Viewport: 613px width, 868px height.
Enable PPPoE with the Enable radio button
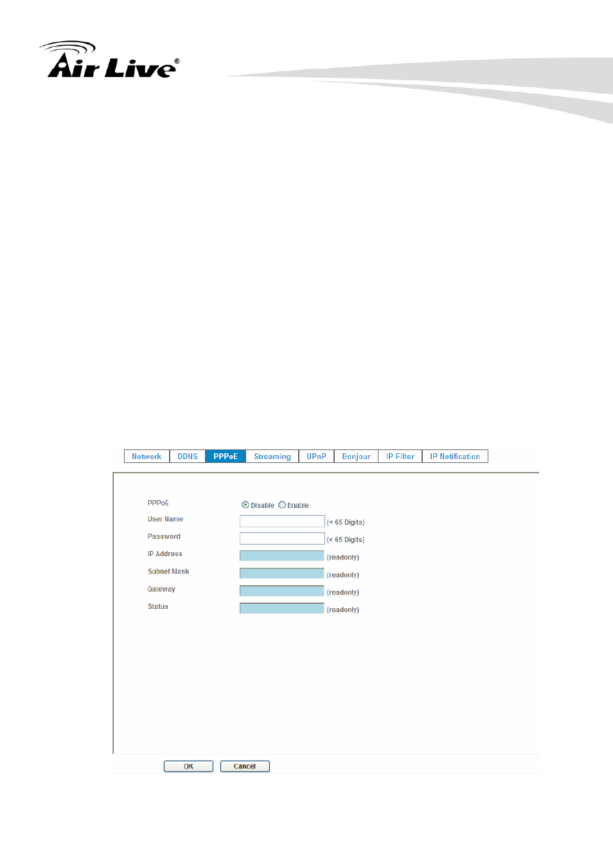coord(282,505)
